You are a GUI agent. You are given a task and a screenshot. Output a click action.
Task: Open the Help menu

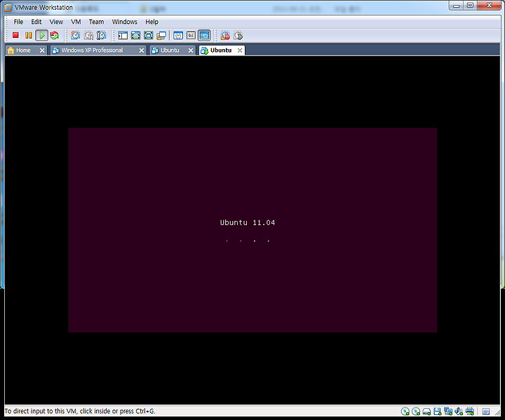click(x=151, y=22)
